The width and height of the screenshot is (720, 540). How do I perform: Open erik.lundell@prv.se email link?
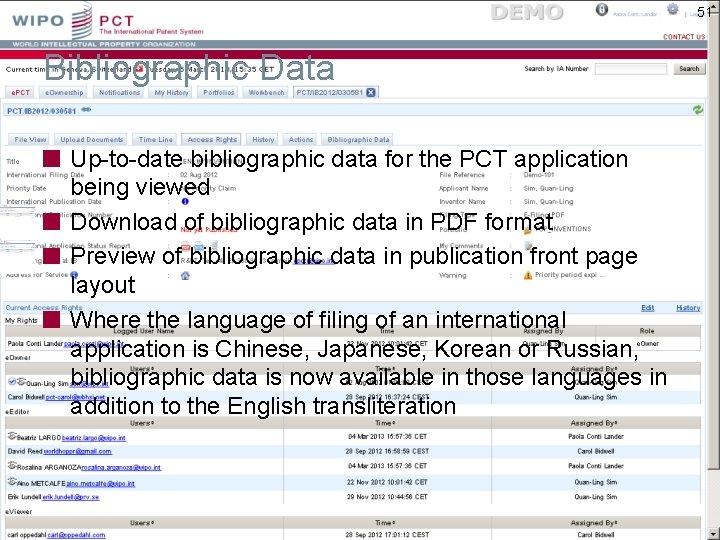(x=71, y=497)
